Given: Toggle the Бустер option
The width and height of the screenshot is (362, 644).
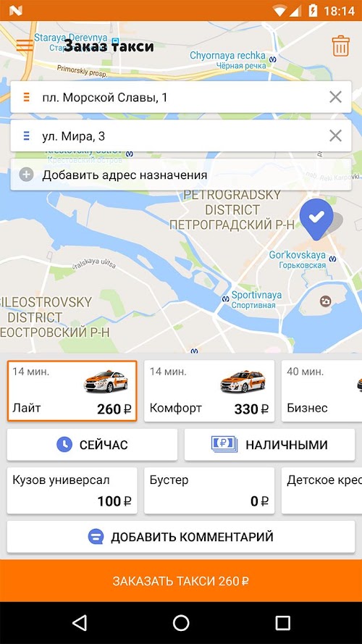Looking at the screenshot, I should tap(209, 490).
